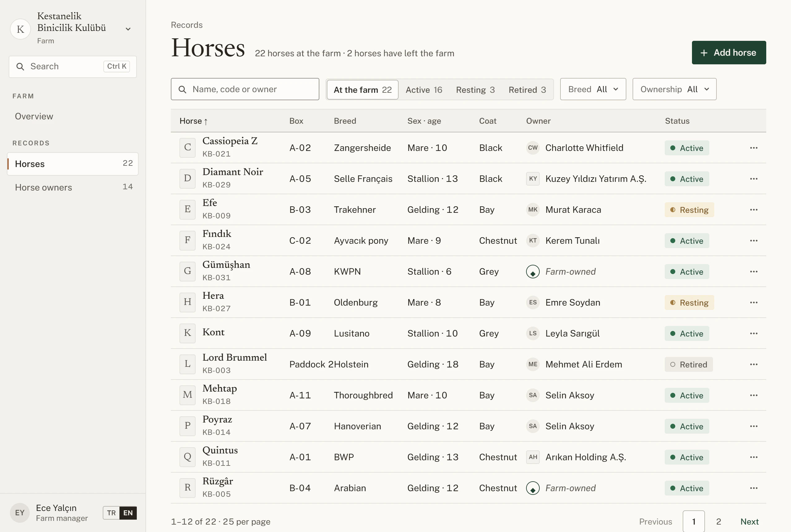Open the three-dot menu for Lord Brummel

(x=754, y=364)
